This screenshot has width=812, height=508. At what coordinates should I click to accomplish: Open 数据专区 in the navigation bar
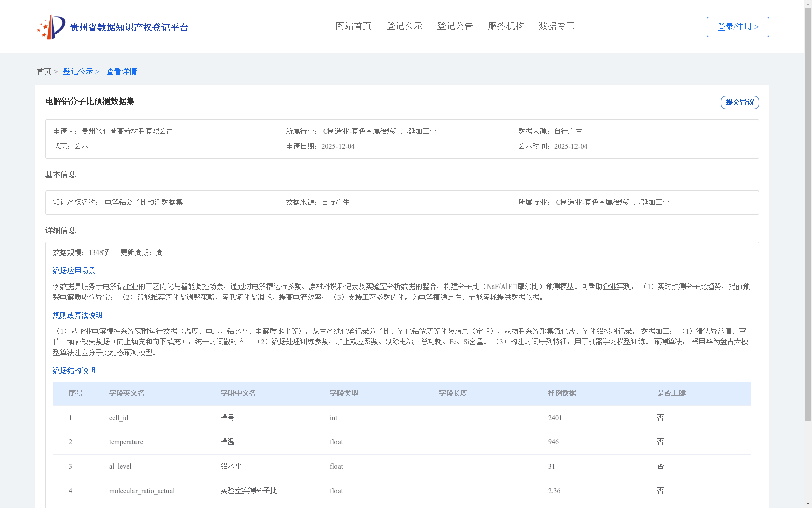(x=557, y=26)
